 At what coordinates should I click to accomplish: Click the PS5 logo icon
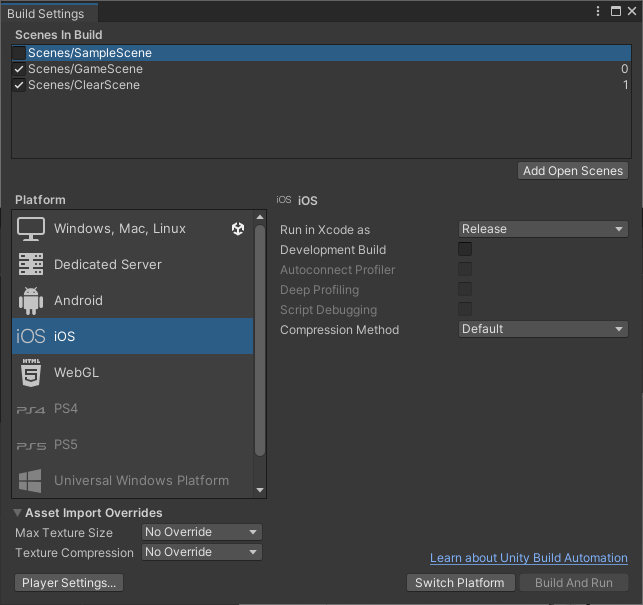[x=31, y=445]
